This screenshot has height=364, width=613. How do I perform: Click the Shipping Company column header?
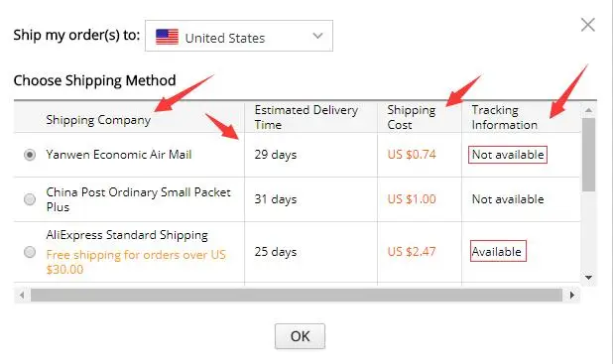pyautogui.click(x=98, y=120)
